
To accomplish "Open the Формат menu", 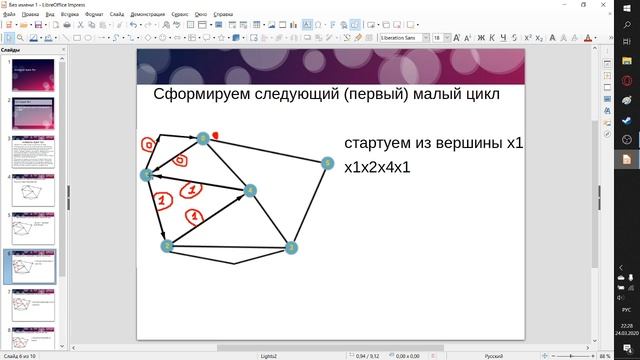I will tap(94, 14).
